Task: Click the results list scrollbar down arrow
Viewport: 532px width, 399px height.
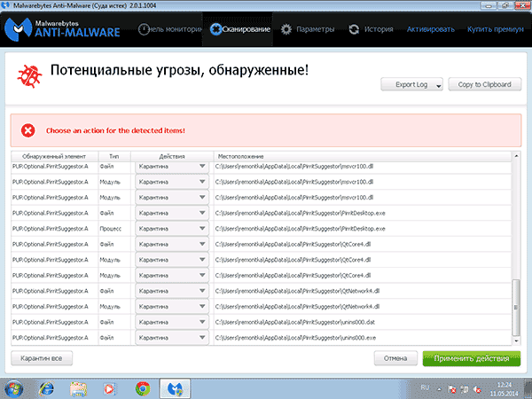Action: (516, 341)
